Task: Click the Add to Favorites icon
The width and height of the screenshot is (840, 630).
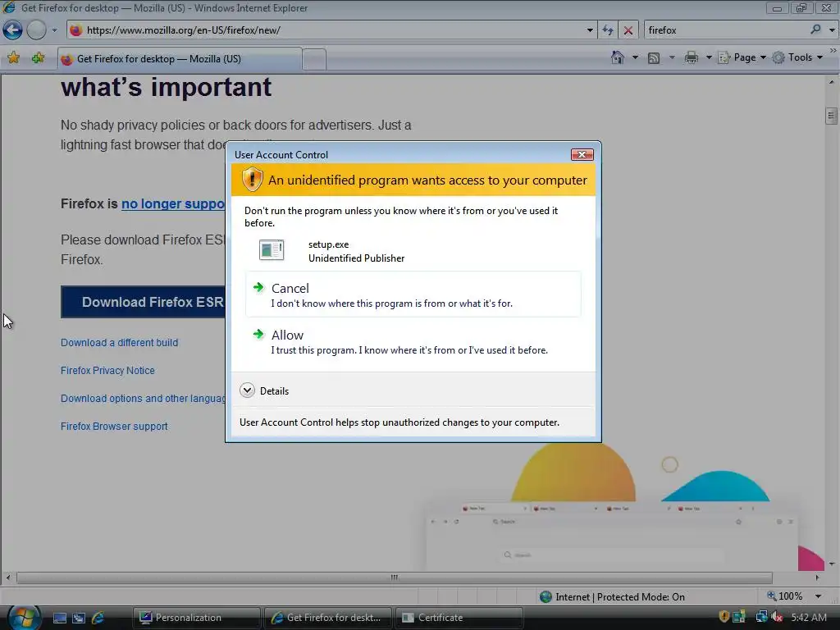Action: coord(38,58)
